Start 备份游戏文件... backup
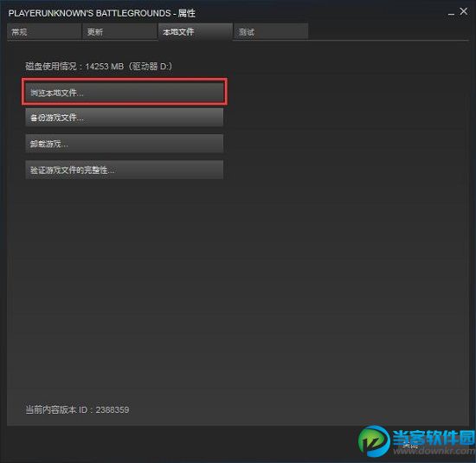This screenshot has width=476, height=463. pyautogui.click(x=125, y=117)
